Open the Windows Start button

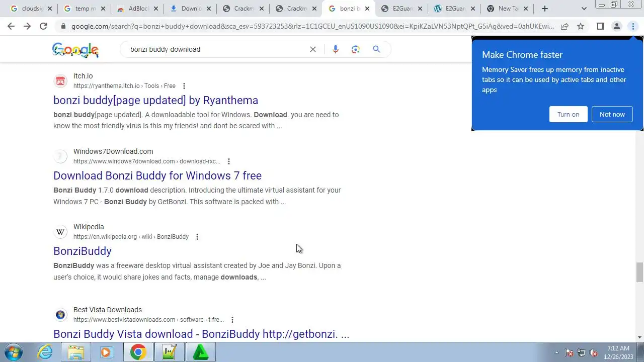[14, 352]
